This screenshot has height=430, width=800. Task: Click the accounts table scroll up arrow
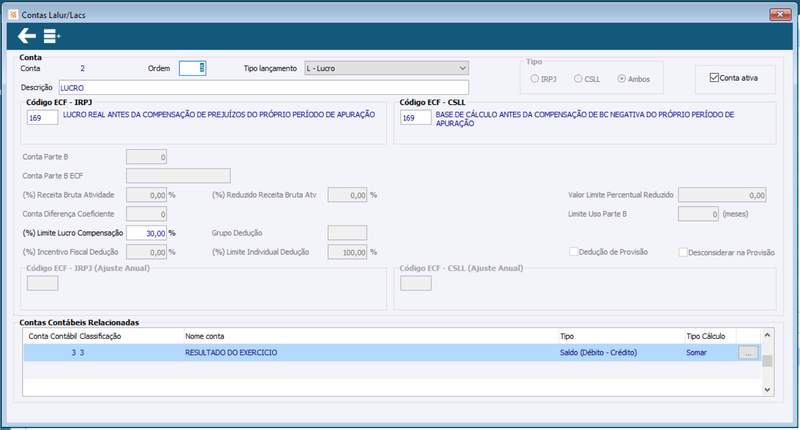click(767, 335)
